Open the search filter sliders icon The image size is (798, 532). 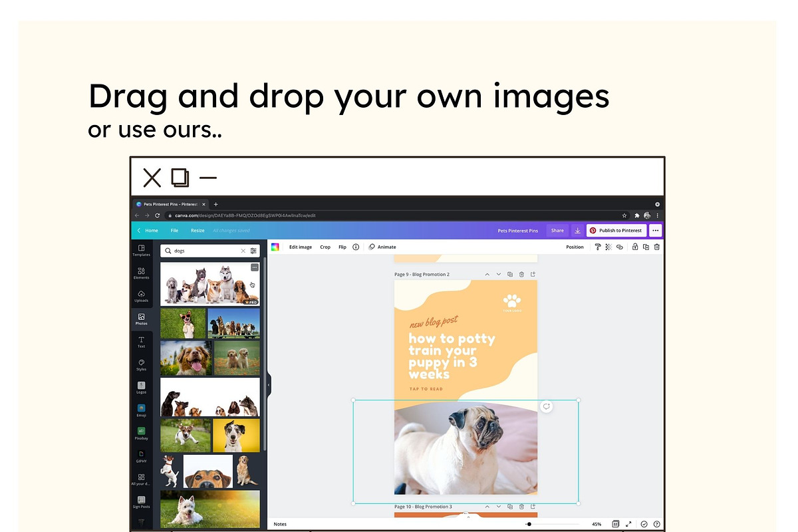click(x=253, y=251)
